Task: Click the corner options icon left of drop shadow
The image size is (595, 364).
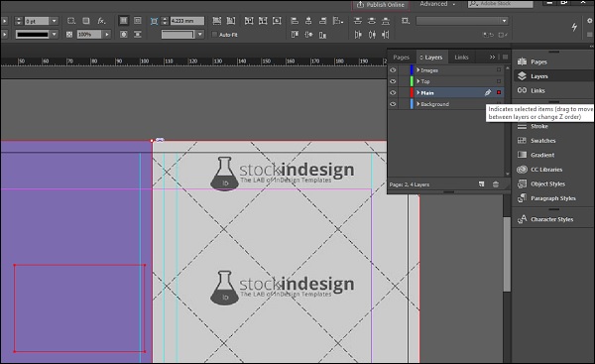Action: (71, 21)
